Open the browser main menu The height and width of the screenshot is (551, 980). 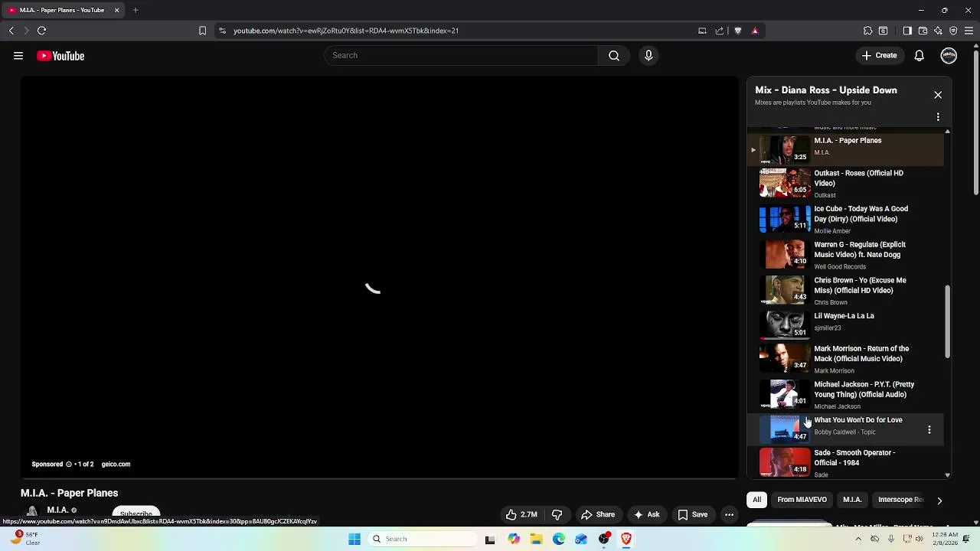[x=969, y=31]
